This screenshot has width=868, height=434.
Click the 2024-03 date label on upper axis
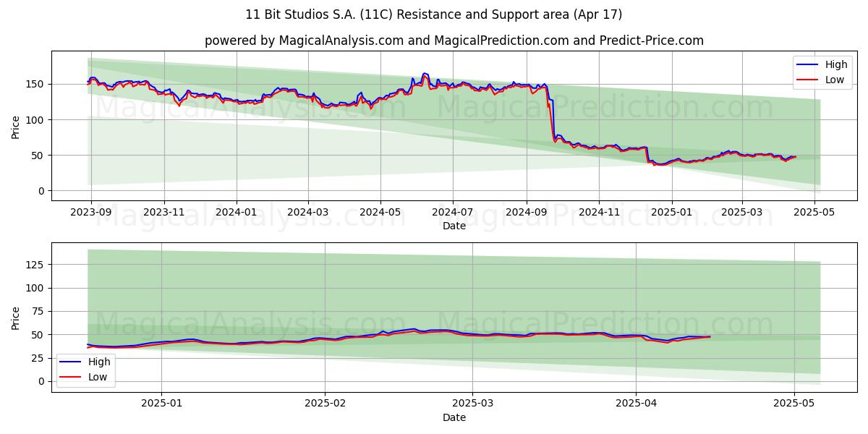(308, 214)
